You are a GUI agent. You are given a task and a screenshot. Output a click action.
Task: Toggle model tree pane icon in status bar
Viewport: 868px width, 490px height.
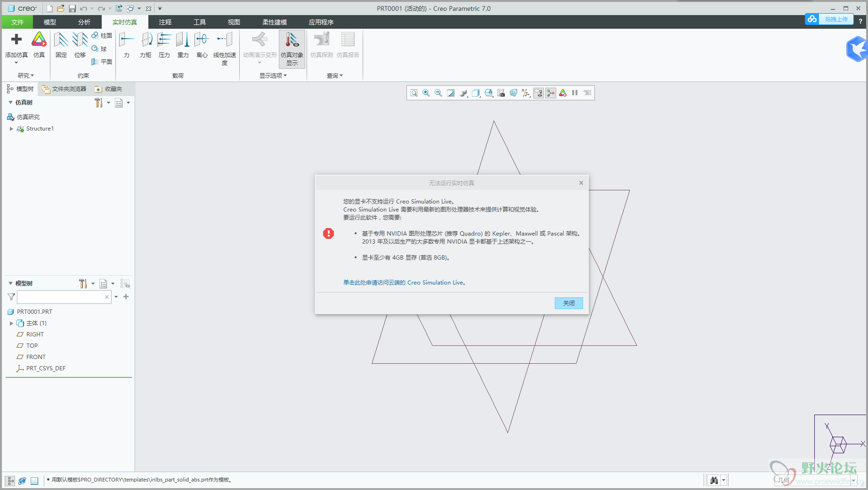(x=10, y=481)
